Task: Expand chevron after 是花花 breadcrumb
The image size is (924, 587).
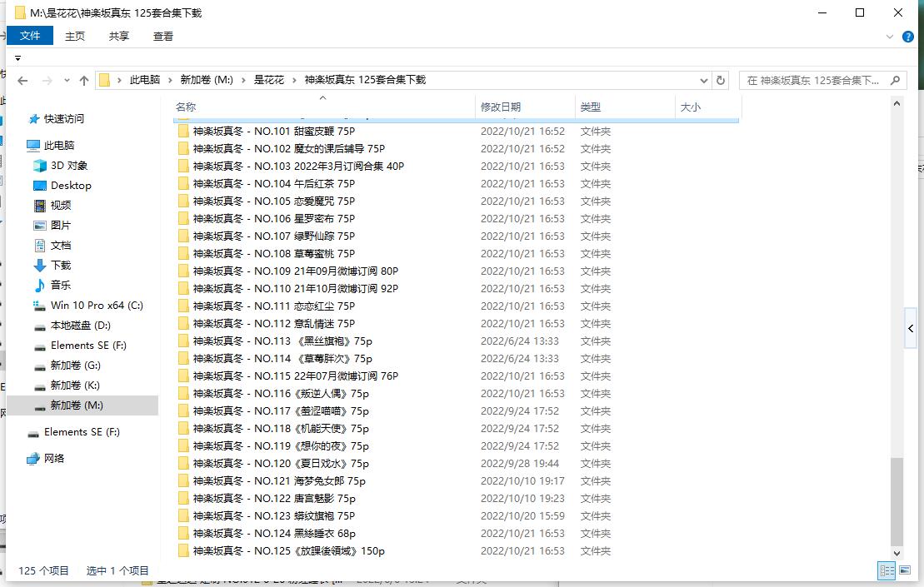Action: [294, 79]
